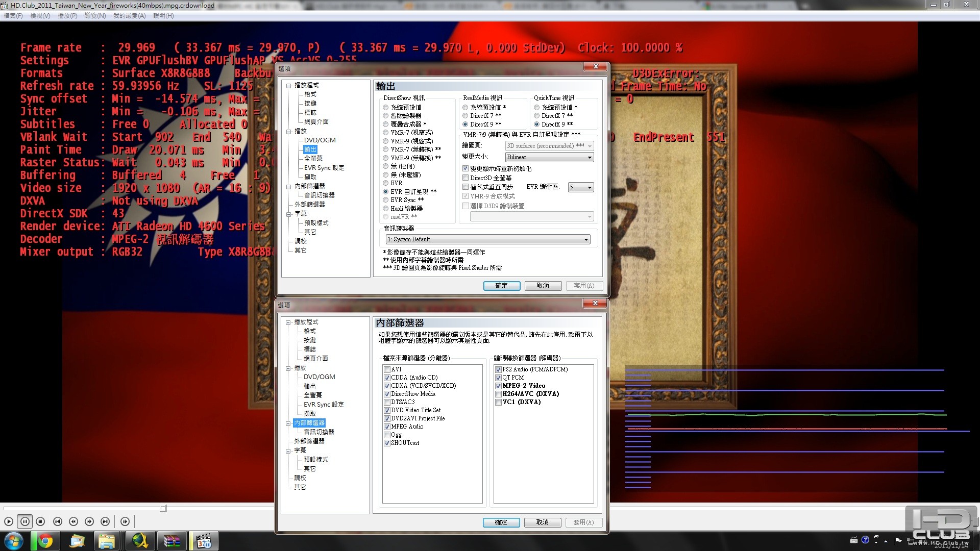Click the fast-forward (increase speed) icon
Viewport: 980px width, 551px height.
(89, 521)
